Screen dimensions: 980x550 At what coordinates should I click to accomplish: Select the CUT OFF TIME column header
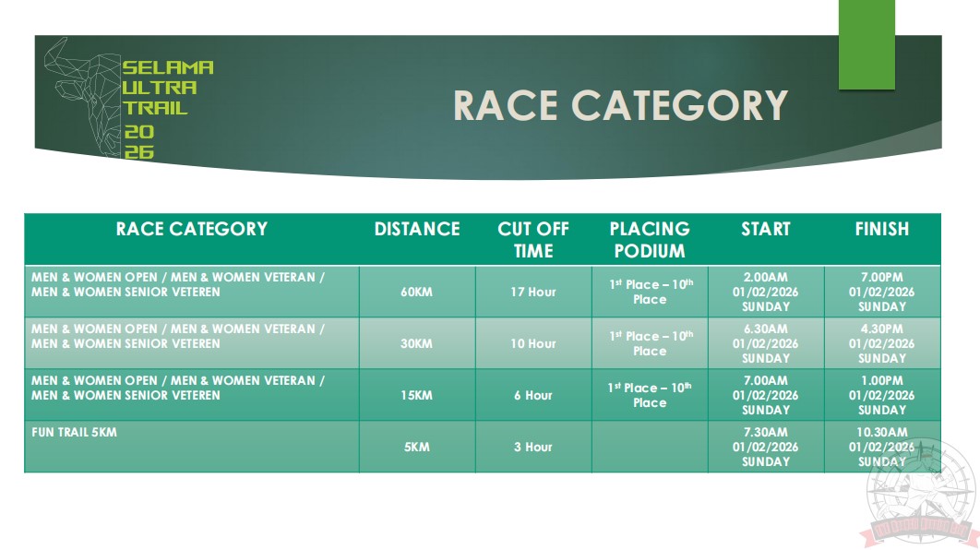[x=533, y=240]
